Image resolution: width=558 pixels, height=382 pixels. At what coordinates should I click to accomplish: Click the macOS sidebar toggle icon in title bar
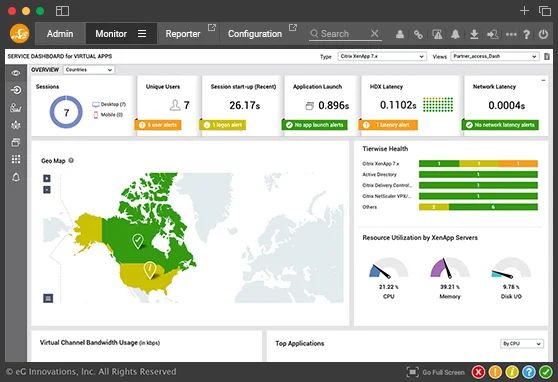point(62,11)
